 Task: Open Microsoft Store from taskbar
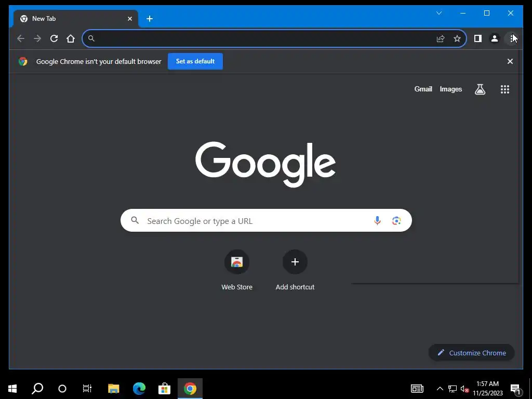click(164, 389)
